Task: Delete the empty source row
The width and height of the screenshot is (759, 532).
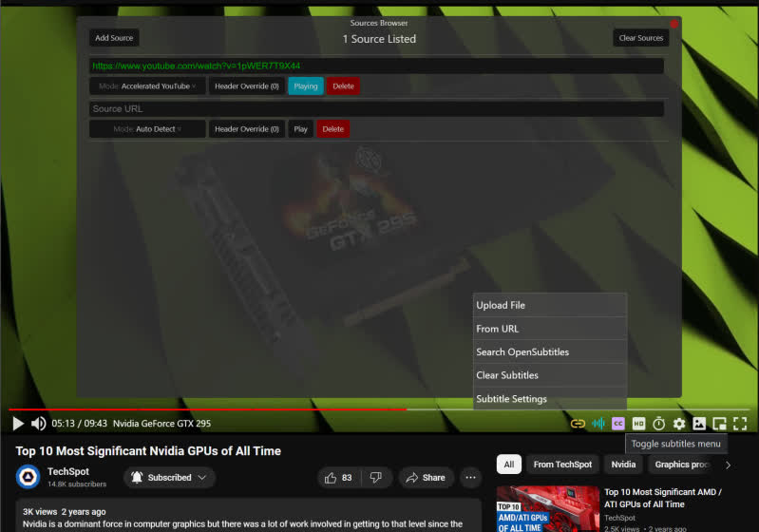Action: point(333,129)
